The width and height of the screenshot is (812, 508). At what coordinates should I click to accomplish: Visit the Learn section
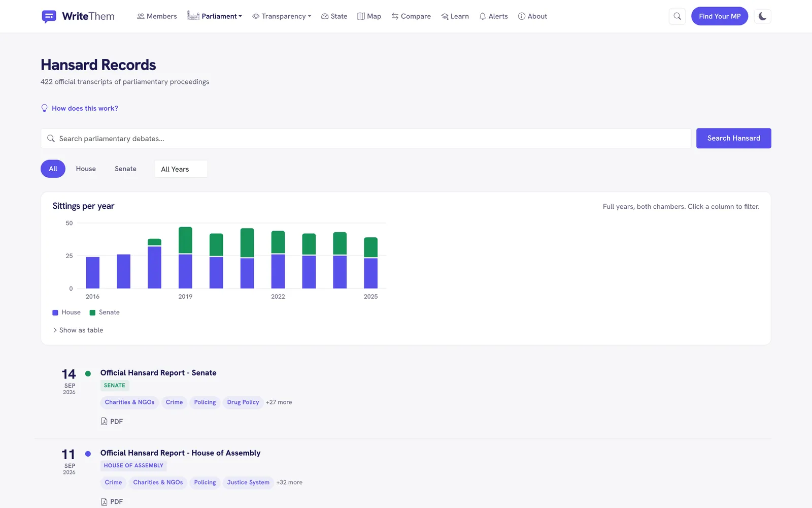click(455, 16)
